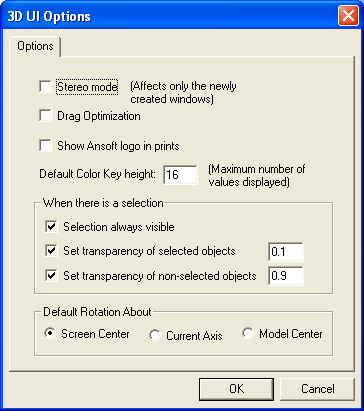Click the 'Default Rotation About' group label
This screenshot has height=411, width=364.
(97, 312)
